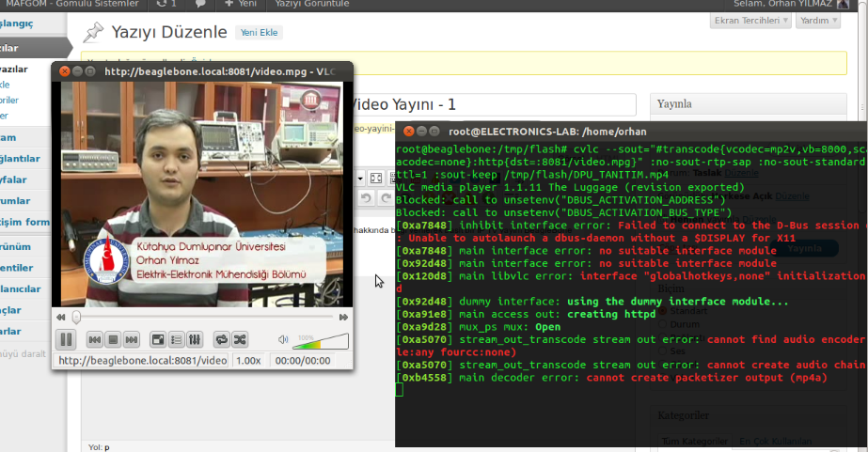Image resolution: width=868 pixels, height=452 pixels.
Task: Jump to previous media in VLC
Action: pyautogui.click(x=95, y=339)
